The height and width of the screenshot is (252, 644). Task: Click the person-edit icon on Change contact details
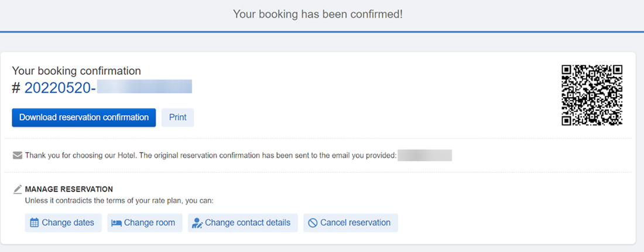(x=197, y=223)
